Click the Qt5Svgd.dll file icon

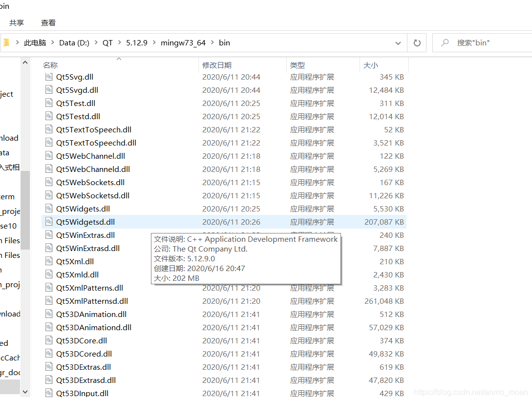tap(49, 90)
